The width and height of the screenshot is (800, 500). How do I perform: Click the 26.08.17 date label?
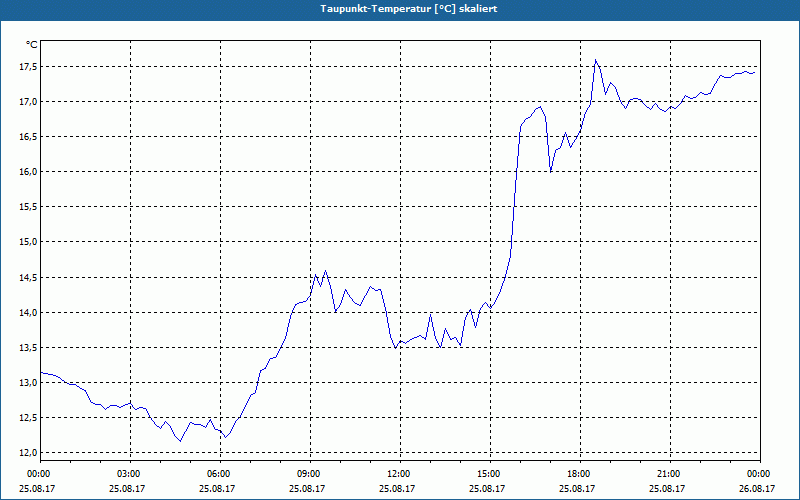pyautogui.click(x=757, y=488)
